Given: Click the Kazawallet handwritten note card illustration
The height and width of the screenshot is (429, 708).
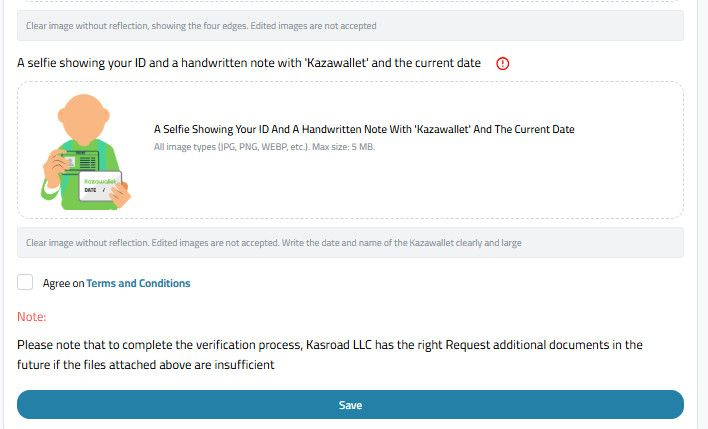Looking at the screenshot, I should [x=101, y=184].
